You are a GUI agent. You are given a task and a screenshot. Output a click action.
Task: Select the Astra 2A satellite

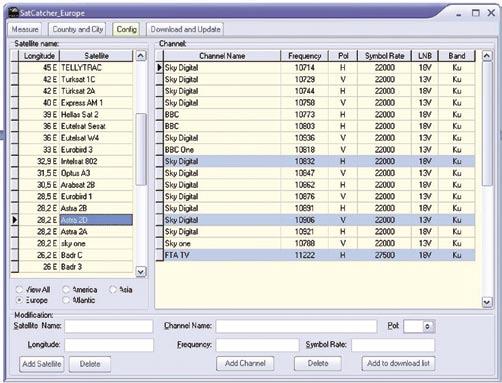(x=76, y=232)
